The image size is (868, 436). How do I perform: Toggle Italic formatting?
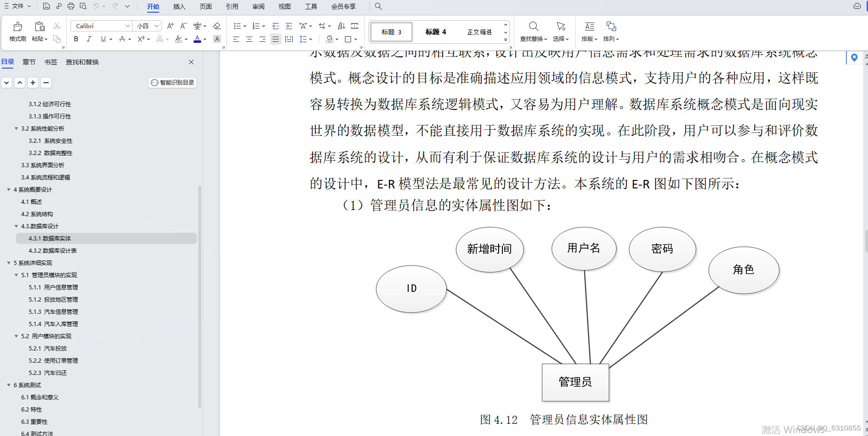89,39
